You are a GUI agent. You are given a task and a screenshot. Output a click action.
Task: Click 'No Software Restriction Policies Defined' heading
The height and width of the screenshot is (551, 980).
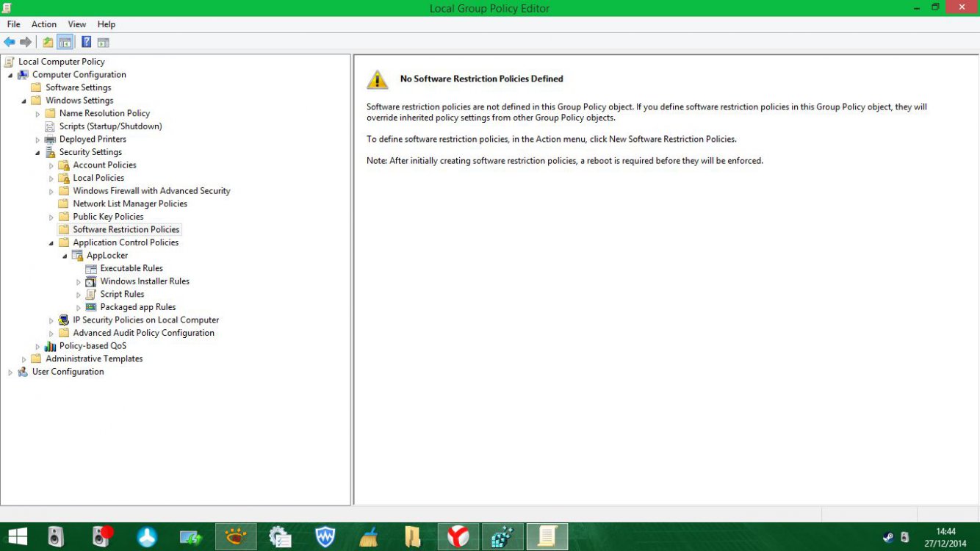[x=482, y=79]
